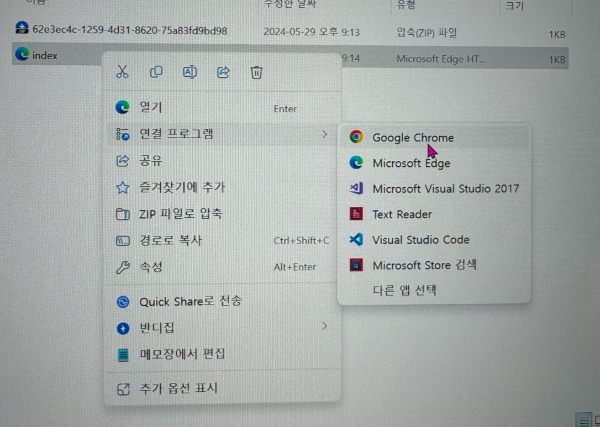Screen dimensions: 600x427
Task: Click the wrench icon beside 속성
Action: pyautogui.click(x=122, y=267)
